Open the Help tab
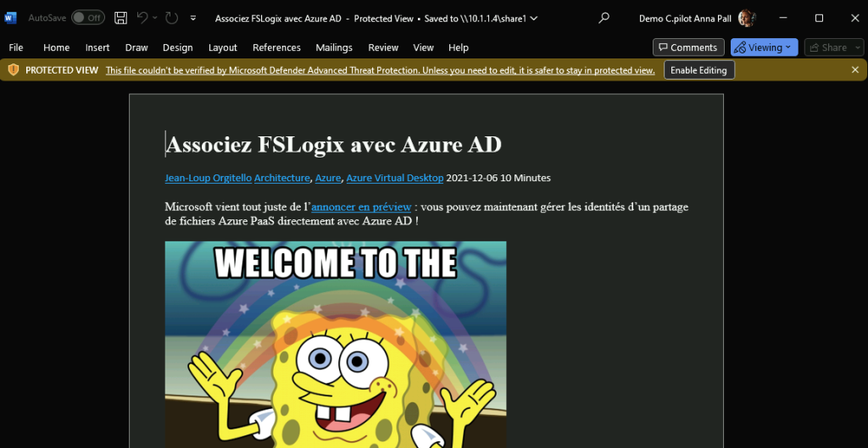 pyautogui.click(x=459, y=47)
